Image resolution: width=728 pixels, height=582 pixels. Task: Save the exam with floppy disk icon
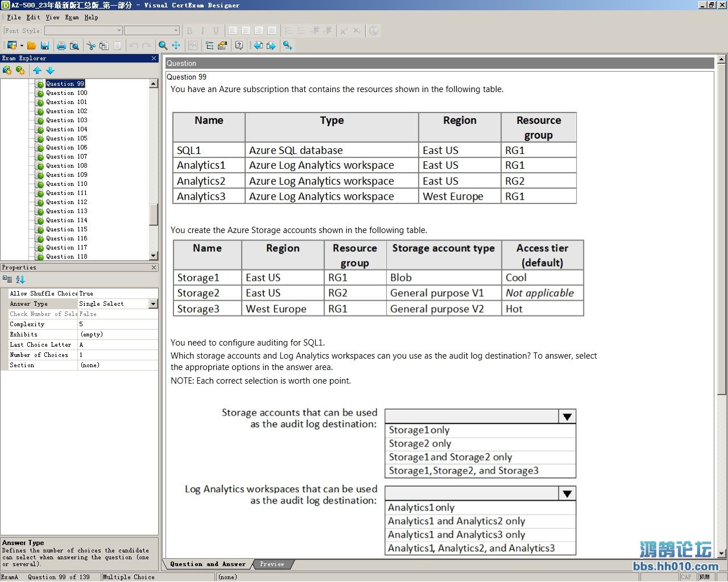tap(45, 45)
